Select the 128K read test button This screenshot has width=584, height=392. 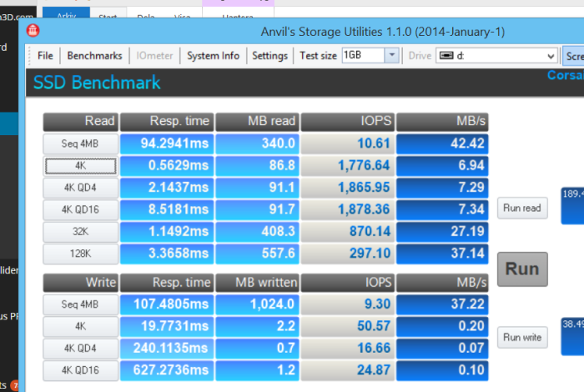(81, 254)
